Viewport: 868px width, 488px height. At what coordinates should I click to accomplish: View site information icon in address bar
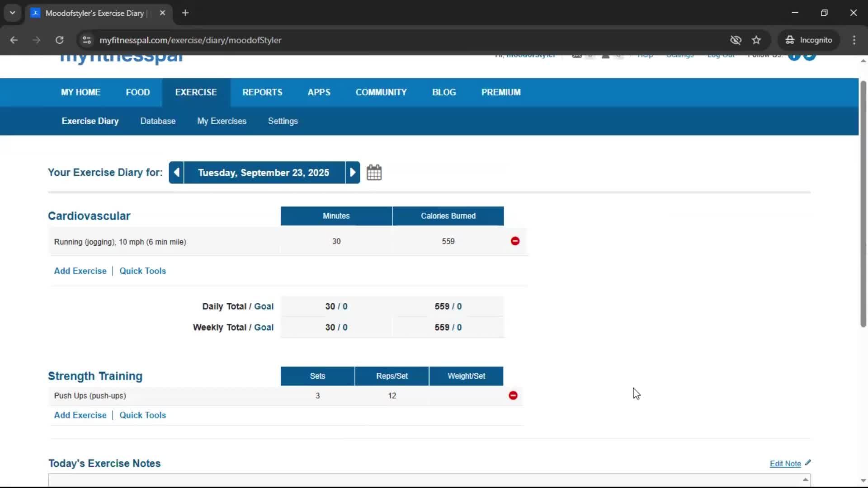(87, 40)
